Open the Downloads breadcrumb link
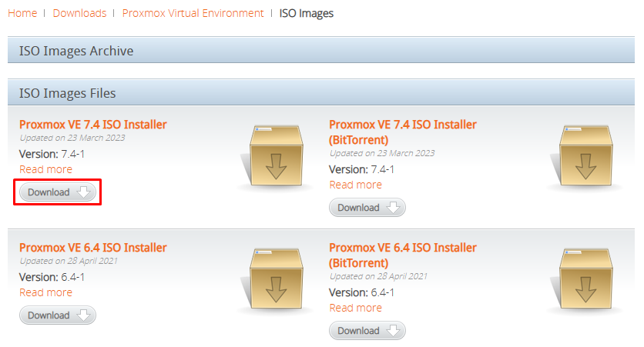 (79, 13)
